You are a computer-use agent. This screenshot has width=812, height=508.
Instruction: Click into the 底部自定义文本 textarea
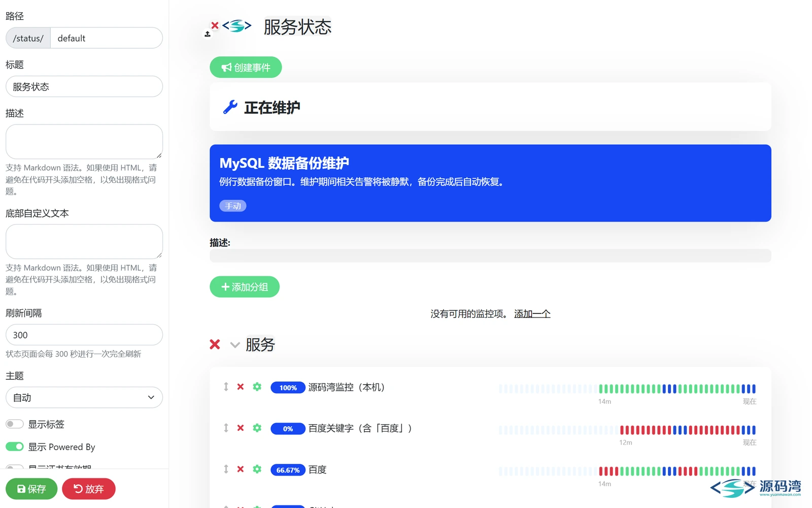coord(84,241)
